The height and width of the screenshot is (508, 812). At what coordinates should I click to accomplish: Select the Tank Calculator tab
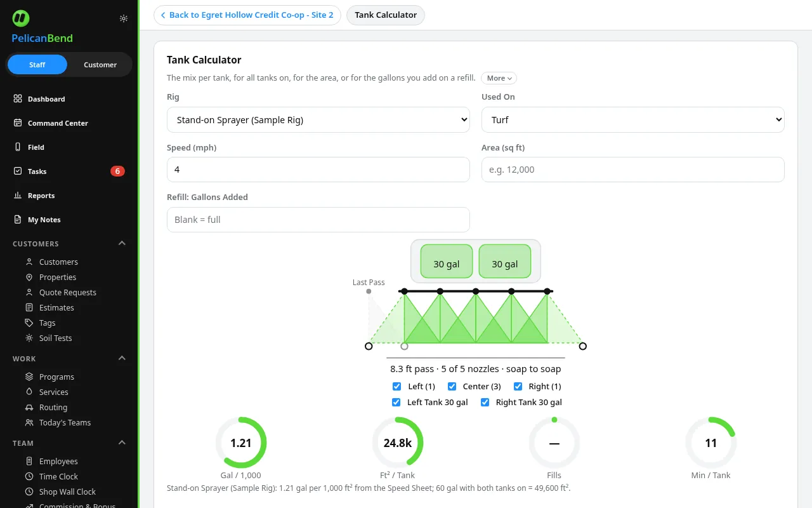pyautogui.click(x=386, y=15)
